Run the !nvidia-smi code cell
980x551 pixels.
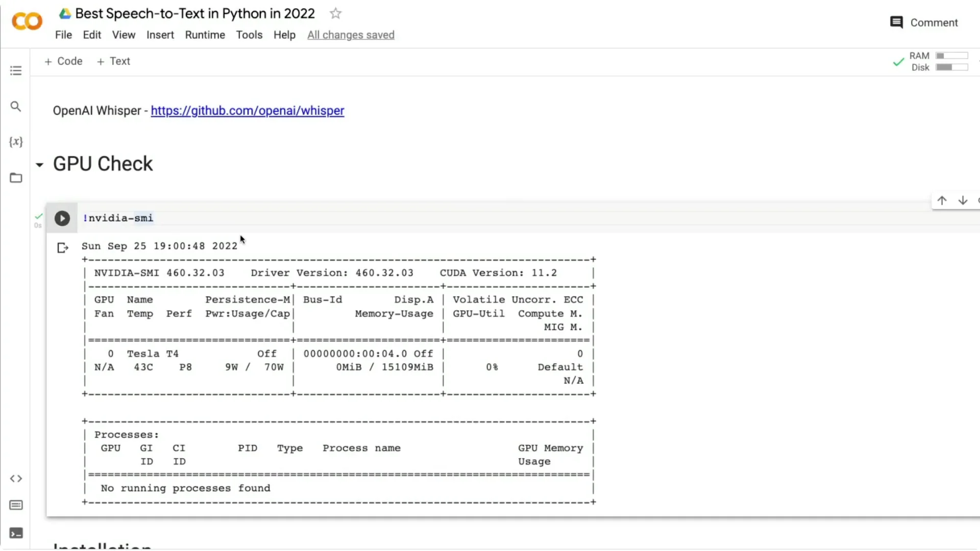62,218
